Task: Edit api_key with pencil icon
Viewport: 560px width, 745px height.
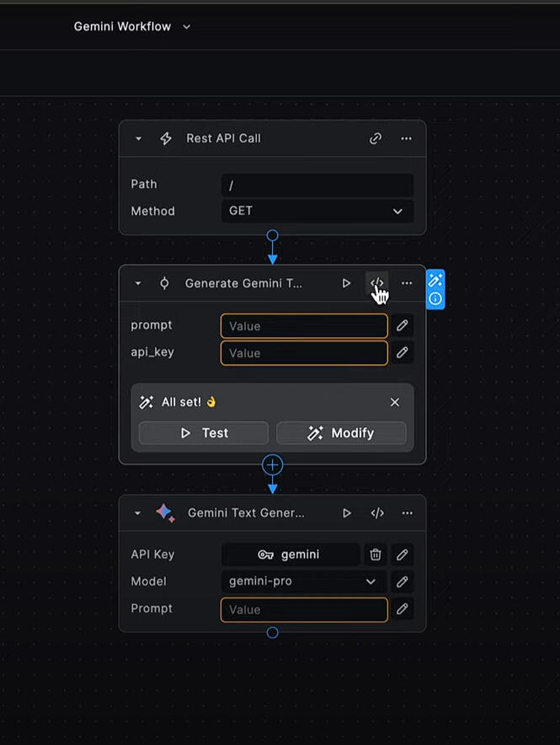Action: pos(402,352)
